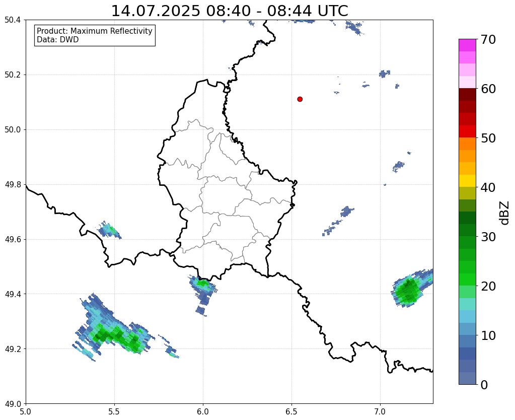The image size is (515, 420).
Task: Click the latitude axis label 49.0
Action: (13, 404)
